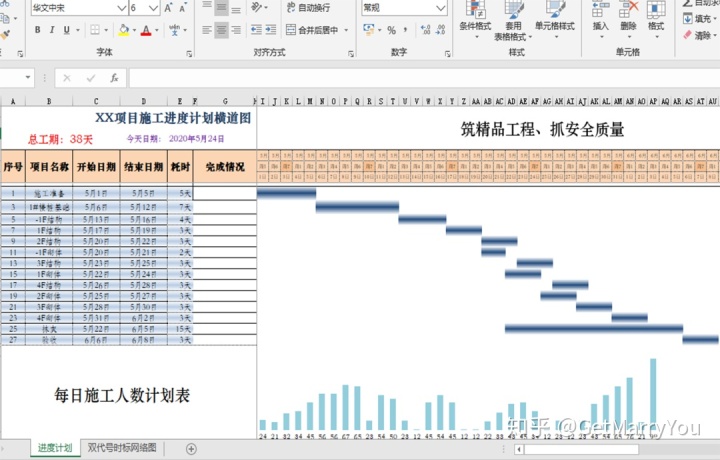720x460 pixels.
Task: Open the 清除 clear menu
Action: [x=700, y=35]
